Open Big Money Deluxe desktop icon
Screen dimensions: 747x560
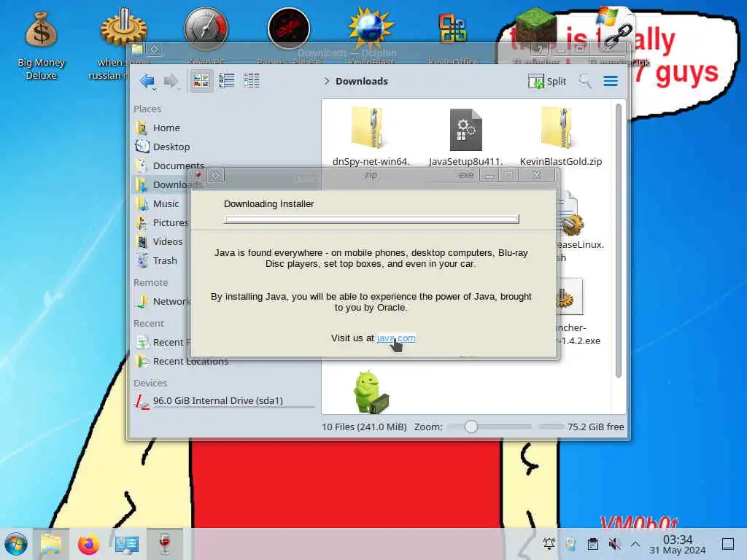coord(42,44)
